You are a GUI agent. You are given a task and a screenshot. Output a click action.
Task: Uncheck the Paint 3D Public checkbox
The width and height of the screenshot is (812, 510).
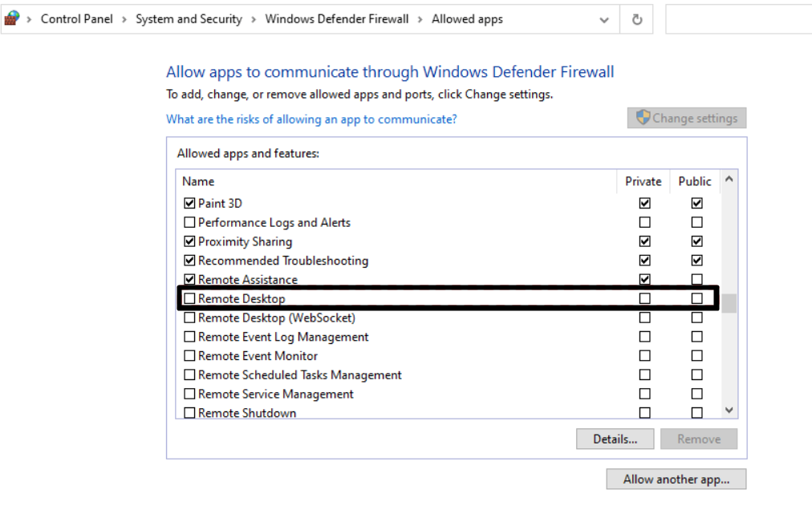[x=696, y=204]
